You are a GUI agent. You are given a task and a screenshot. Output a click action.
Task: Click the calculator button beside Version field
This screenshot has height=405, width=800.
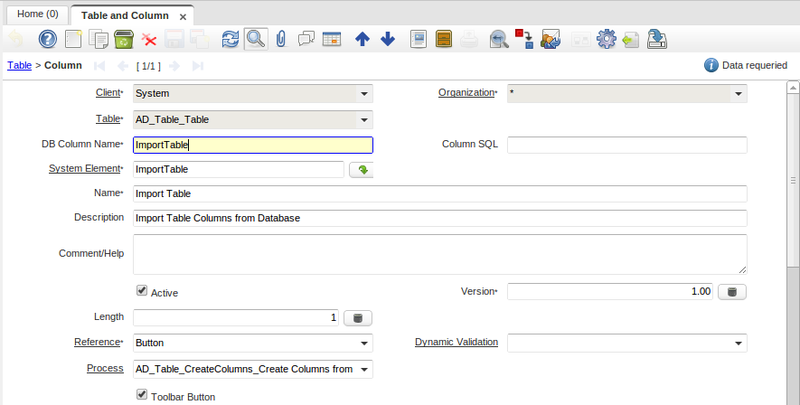point(733,291)
